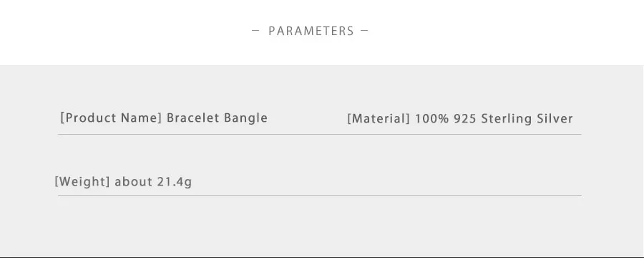The image size is (644, 258).
Task: Click the word about in the Weight row
Action: coord(134,181)
